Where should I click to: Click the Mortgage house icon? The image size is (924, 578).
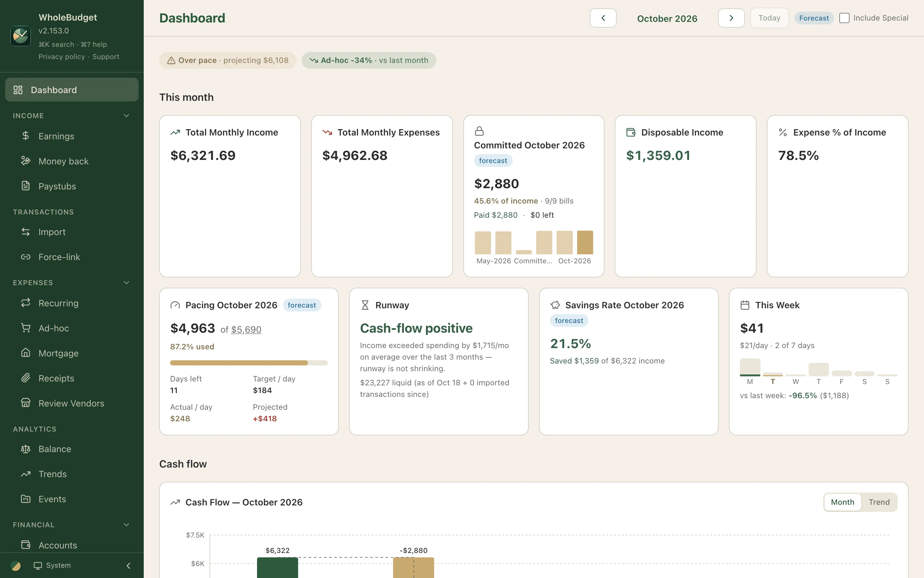coord(26,353)
